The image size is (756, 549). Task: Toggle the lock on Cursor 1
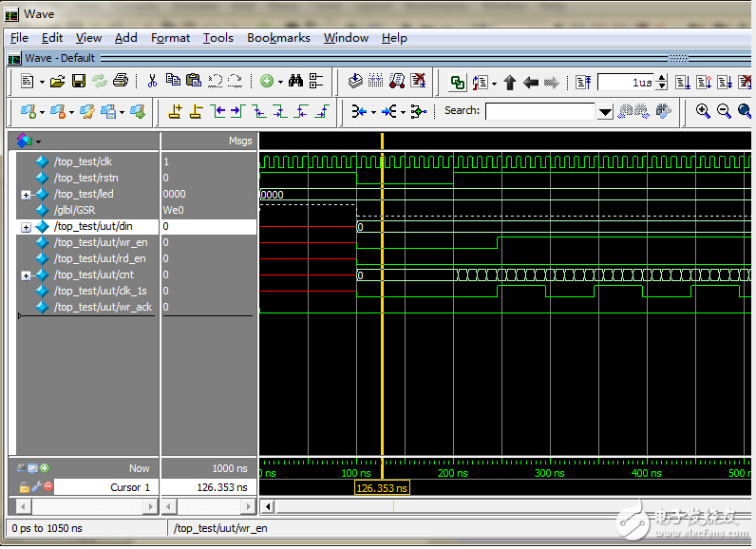coord(25,487)
